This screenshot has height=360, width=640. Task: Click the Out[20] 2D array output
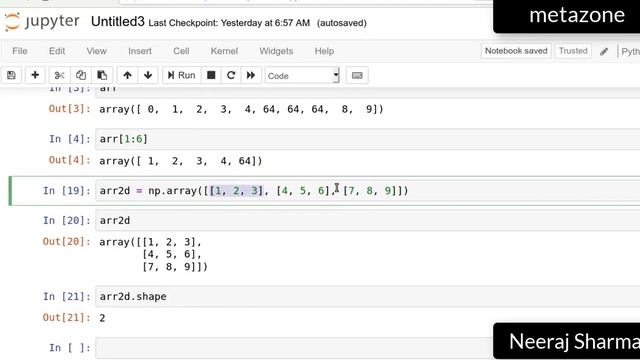click(153, 254)
